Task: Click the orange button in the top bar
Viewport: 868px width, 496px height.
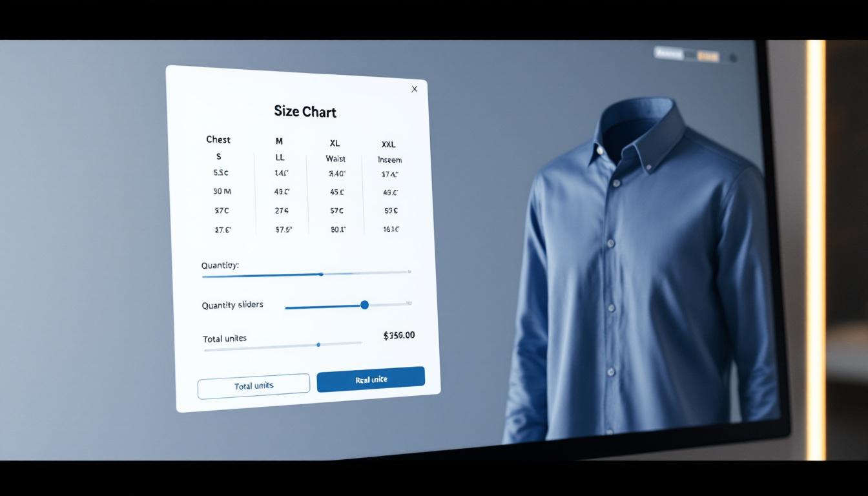Action: (x=708, y=56)
